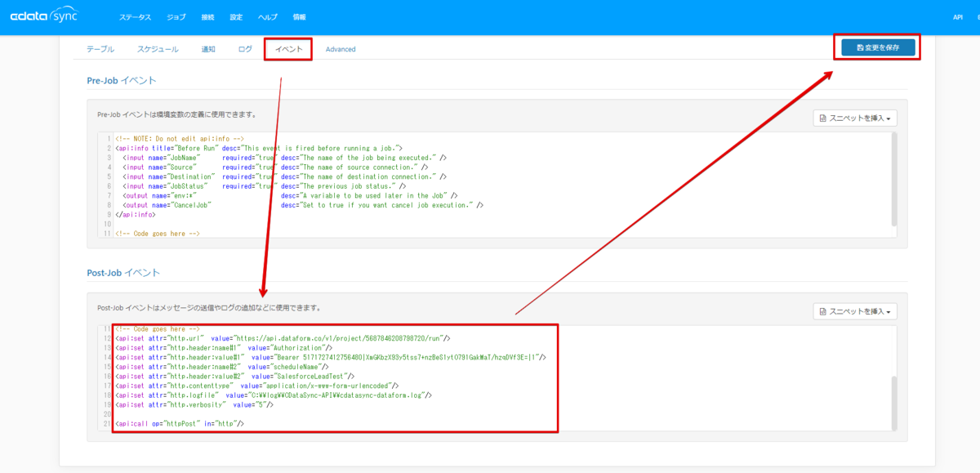The width and height of the screenshot is (980, 473).
Task: Expand Post-Job スニペットを挿入 dropdown
Action: click(855, 311)
